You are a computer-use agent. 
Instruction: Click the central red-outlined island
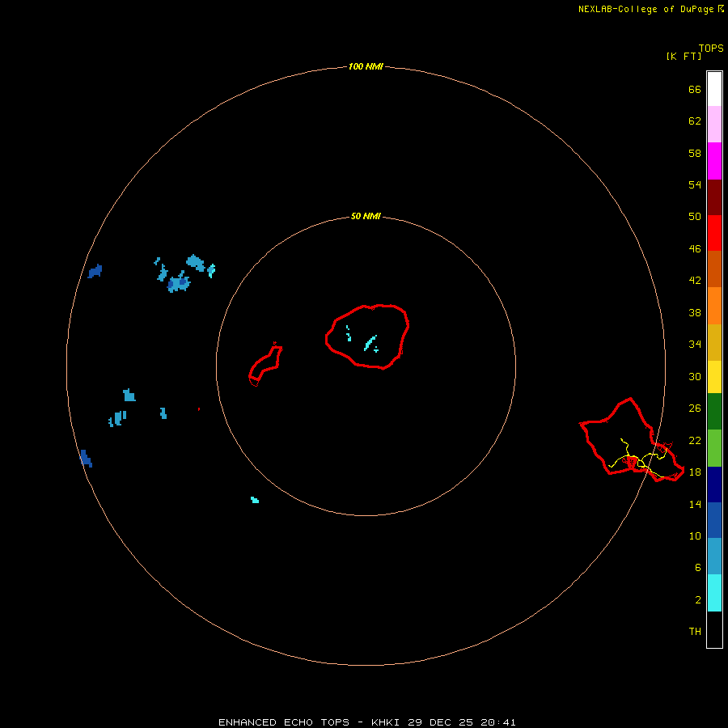pos(367,337)
